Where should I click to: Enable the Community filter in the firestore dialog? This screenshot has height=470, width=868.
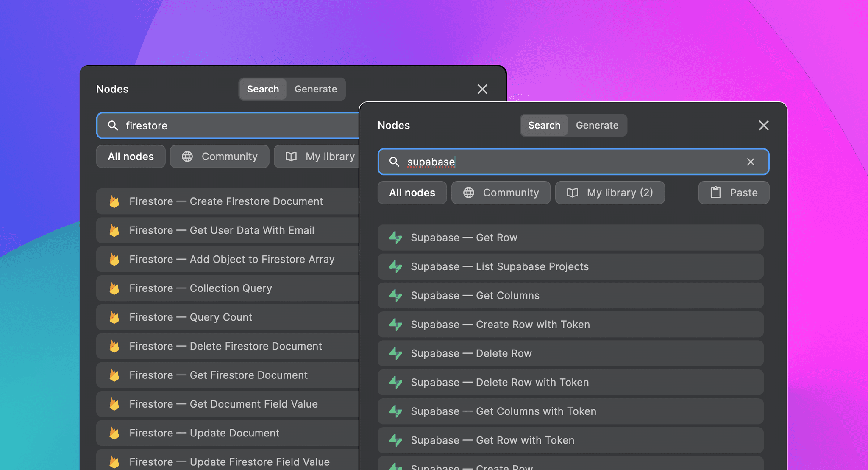point(219,157)
